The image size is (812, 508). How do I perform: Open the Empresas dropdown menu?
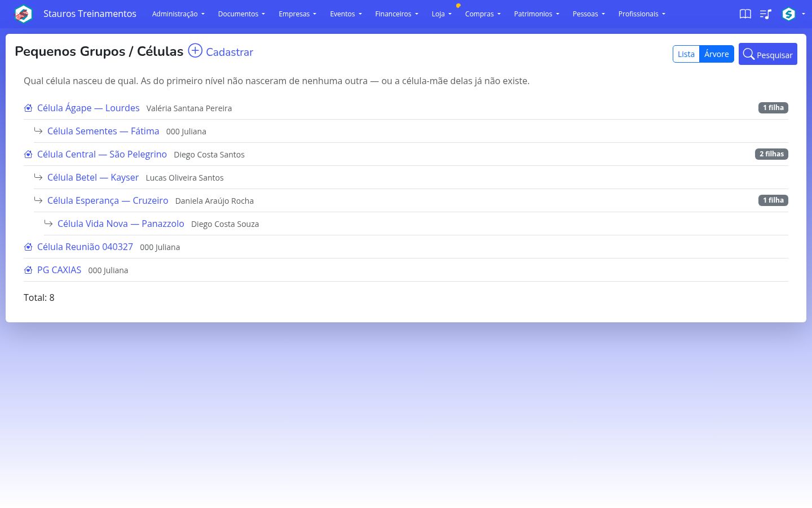tap(297, 14)
